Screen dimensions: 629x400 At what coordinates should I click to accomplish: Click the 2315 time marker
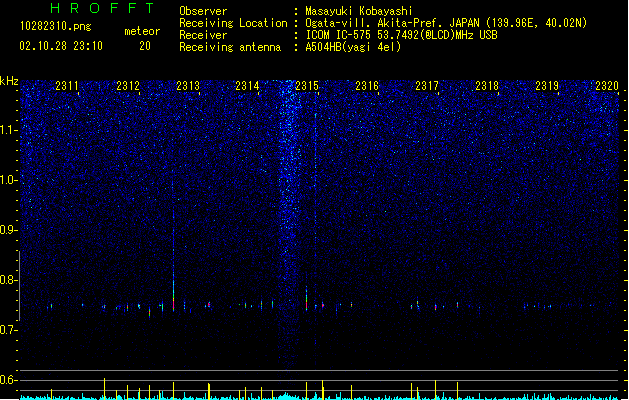click(x=307, y=85)
